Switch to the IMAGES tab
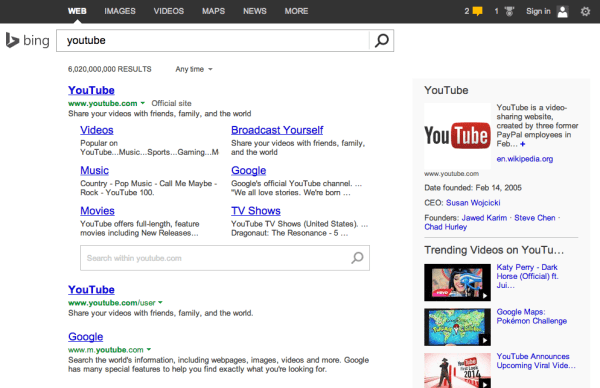The height and width of the screenshot is (388, 600). (x=120, y=11)
